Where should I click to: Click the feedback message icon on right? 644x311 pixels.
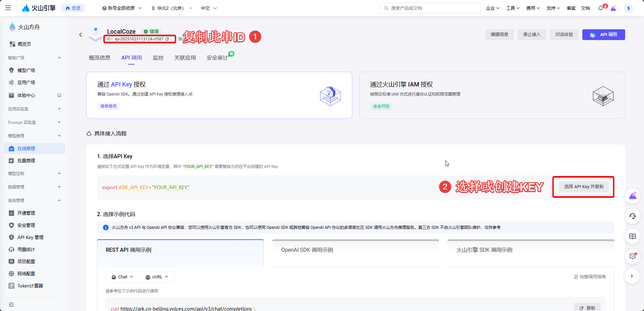pyautogui.click(x=632, y=256)
